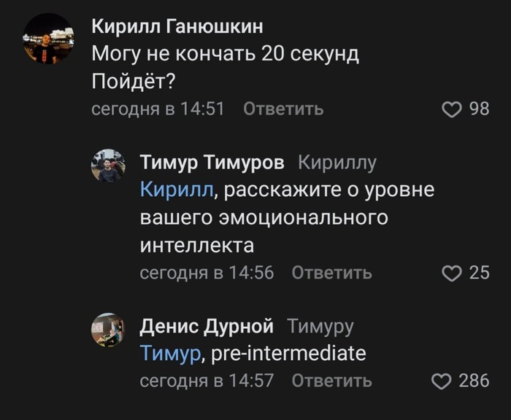Open the сегодня в 14:57 timestamp

tap(207, 381)
